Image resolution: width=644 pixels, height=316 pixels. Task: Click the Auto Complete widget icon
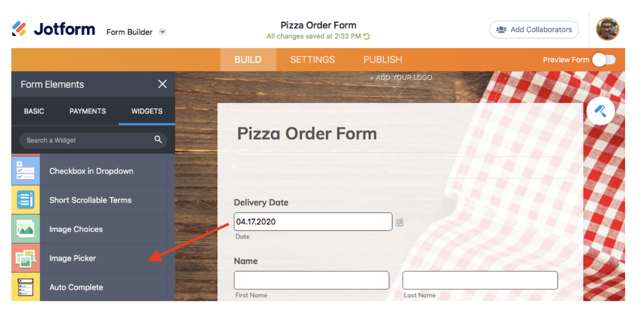(26, 287)
